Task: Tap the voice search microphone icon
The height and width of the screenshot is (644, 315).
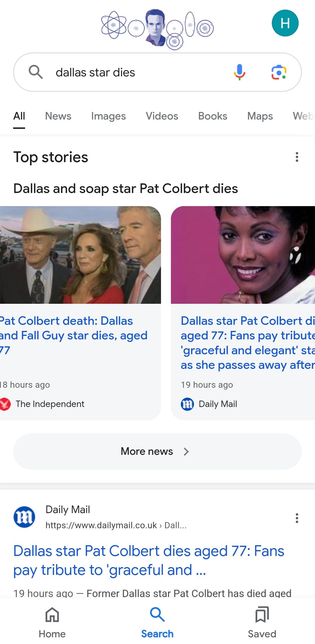Action: pyautogui.click(x=239, y=72)
